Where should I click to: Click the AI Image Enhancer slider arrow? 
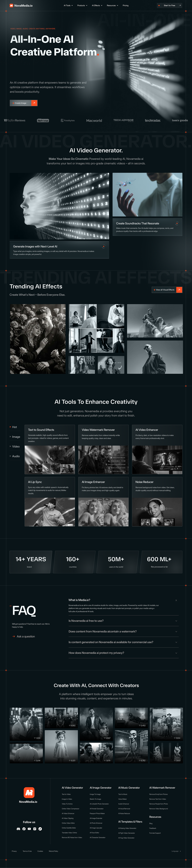click(103, 512)
